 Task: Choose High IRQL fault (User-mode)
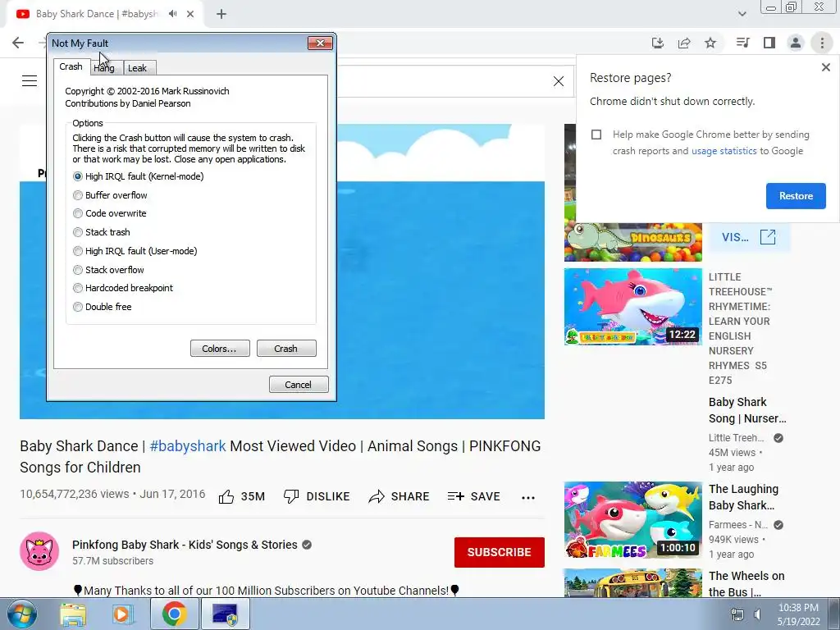tap(78, 251)
